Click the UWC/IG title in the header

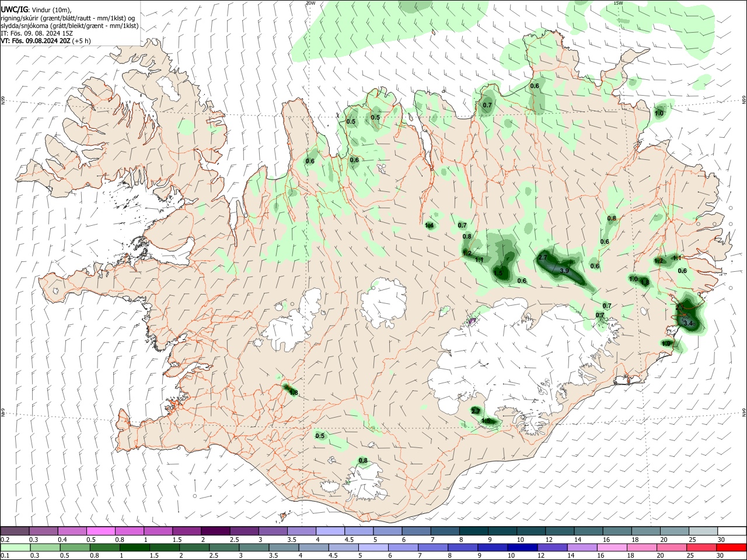point(14,9)
